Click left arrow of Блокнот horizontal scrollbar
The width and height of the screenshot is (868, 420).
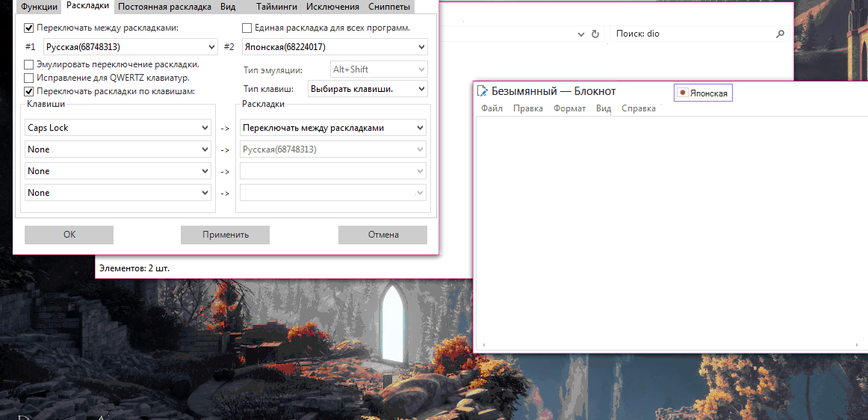point(483,345)
